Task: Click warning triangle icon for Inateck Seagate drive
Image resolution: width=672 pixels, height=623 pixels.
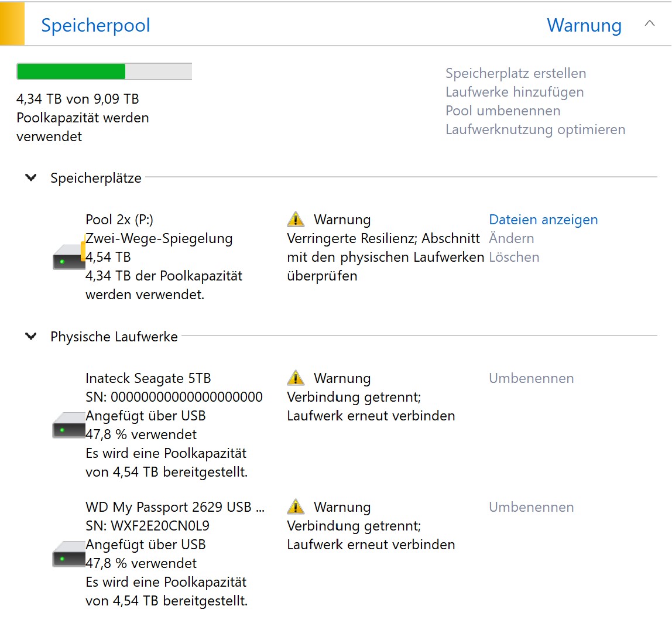Action: pos(296,378)
